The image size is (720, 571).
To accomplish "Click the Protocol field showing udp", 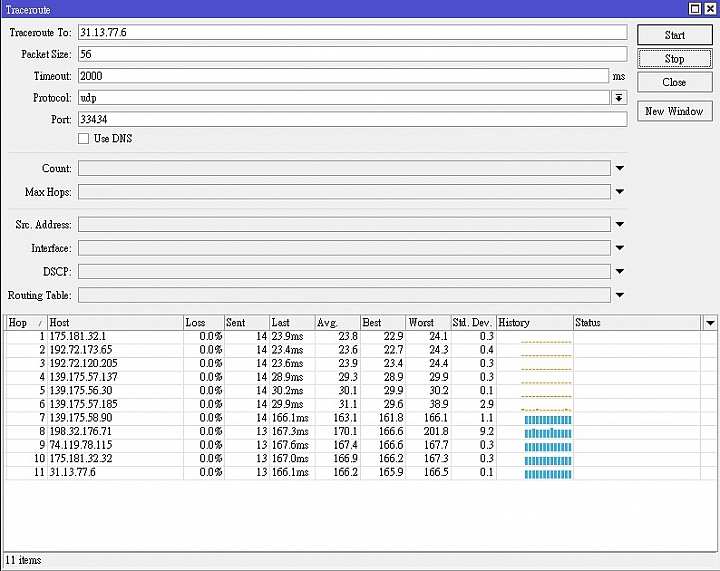I will click(343, 98).
